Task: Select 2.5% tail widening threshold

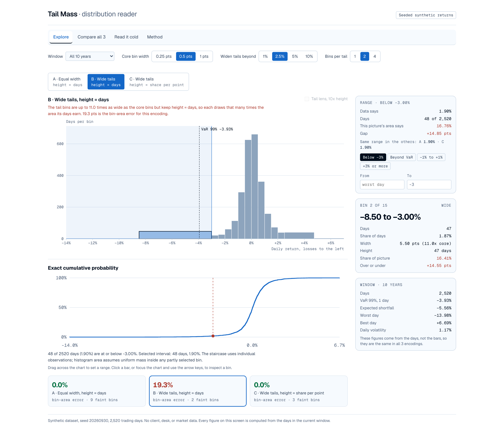Action: 280,56
